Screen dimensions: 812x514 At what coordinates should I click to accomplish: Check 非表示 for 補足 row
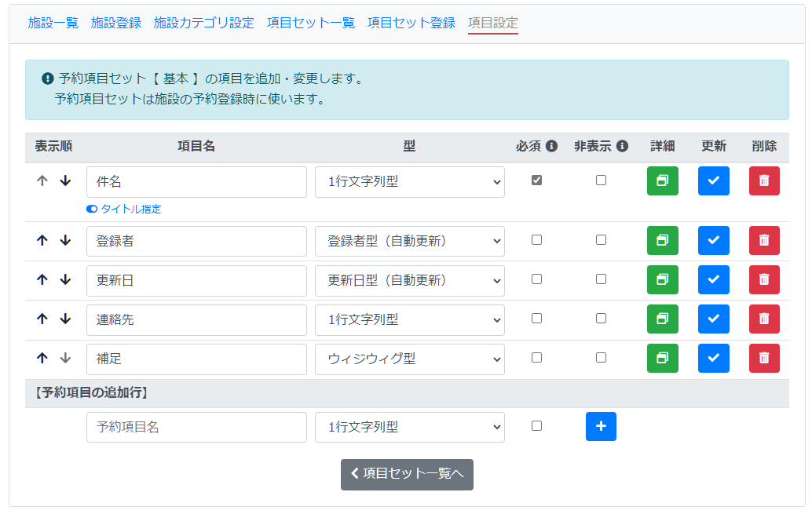pos(601,358)
